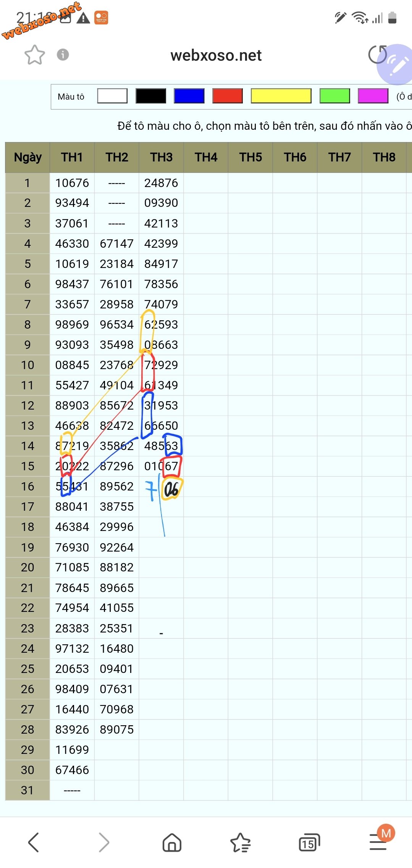Click cell 29996 in TH2
Image resolution: width=412 pixels, height=868 pixels.
117,527
